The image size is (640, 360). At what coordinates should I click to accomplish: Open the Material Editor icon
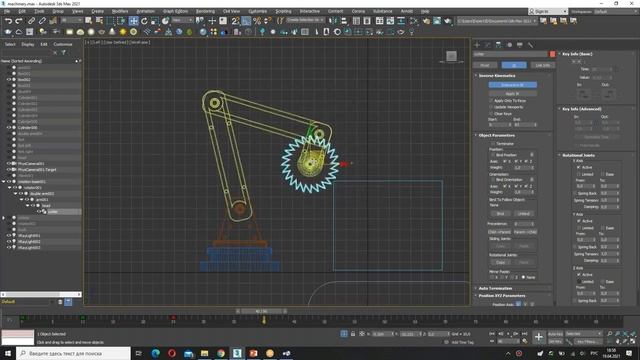(x=414, y=20)
